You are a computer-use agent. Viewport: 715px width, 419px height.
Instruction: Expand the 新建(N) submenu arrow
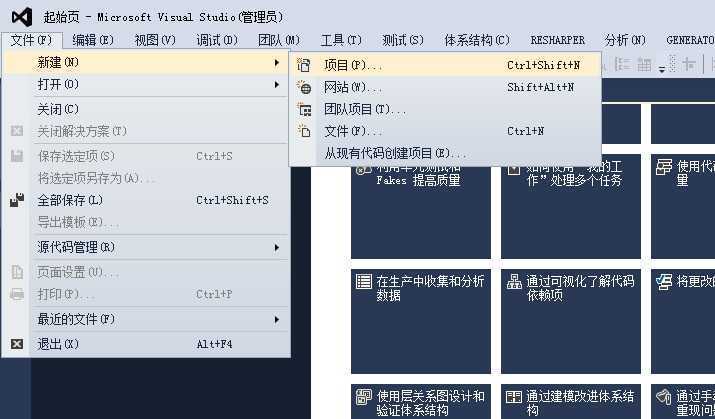(276, 62)
